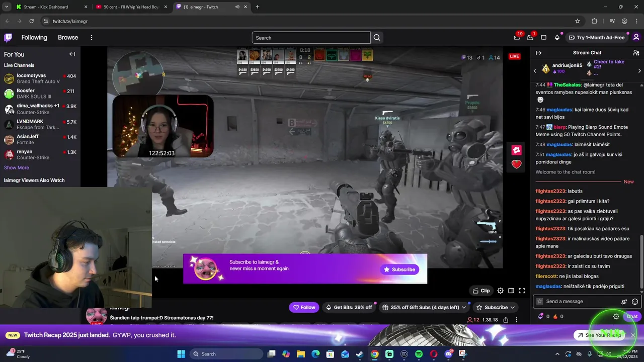Switch to the Kick Dashboard tab
The height and width of the screenshot is (362, 644).
pyautogui.click(x=50, y=7)
